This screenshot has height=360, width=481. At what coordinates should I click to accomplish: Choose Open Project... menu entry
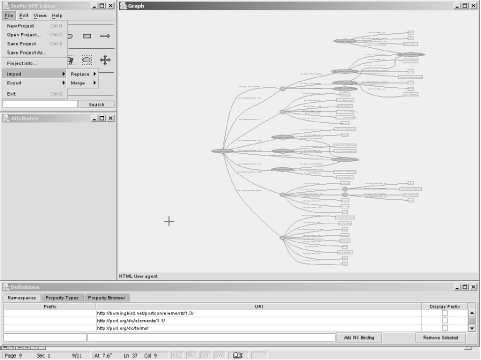(34, 35)
